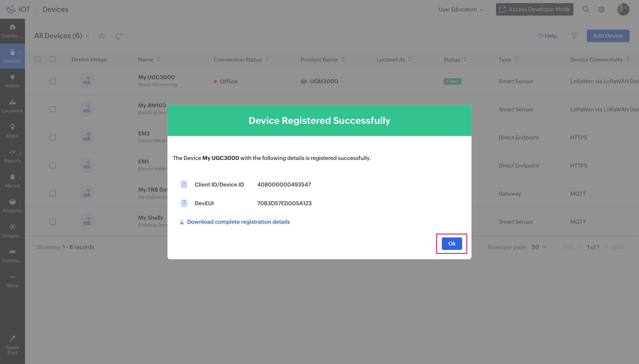Mark view as favorite star icon
The image size is (639, 364).
pyautogui.click(x=102, y=36)
